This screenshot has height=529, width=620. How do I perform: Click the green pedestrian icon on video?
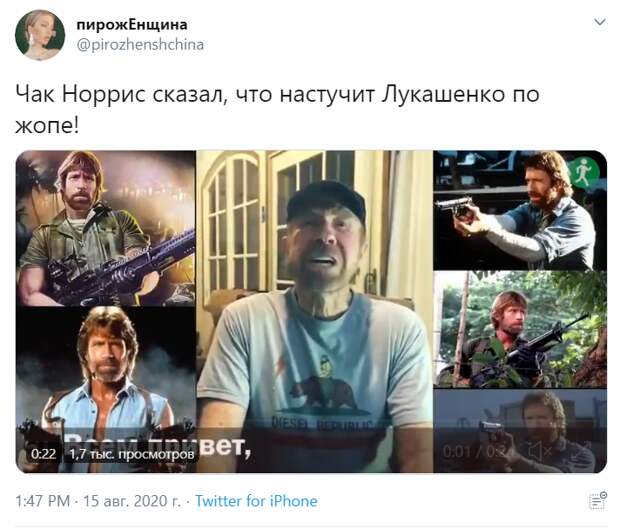(x=582, y=172)
